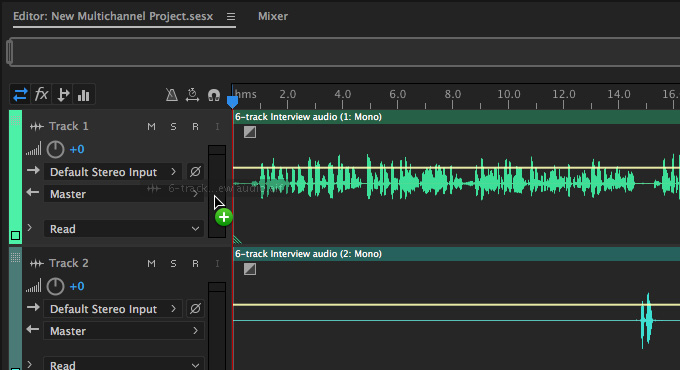The width and height of the screenshot is (680, 370).
Task: Select Editor: New Multichannel Project.sesx tab
Action: 113,16
